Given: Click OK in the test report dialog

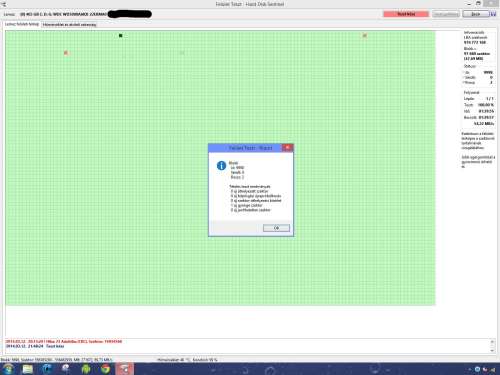Looking at the screenshot, I should tap(276, 228).
